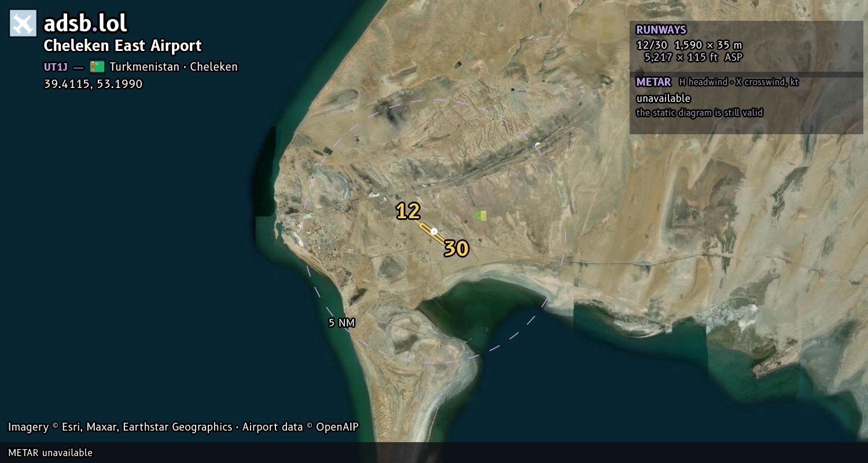
Task: Click the Turkmenistan · Cheleken location text
Action: click(x=174, y=67)
